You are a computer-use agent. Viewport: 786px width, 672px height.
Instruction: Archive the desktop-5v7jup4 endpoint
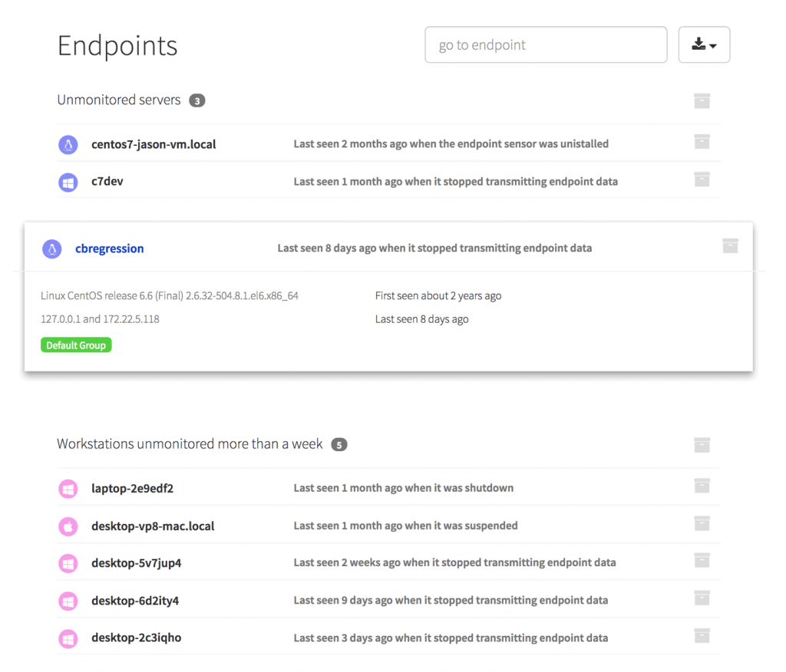(x=702, y=561)
